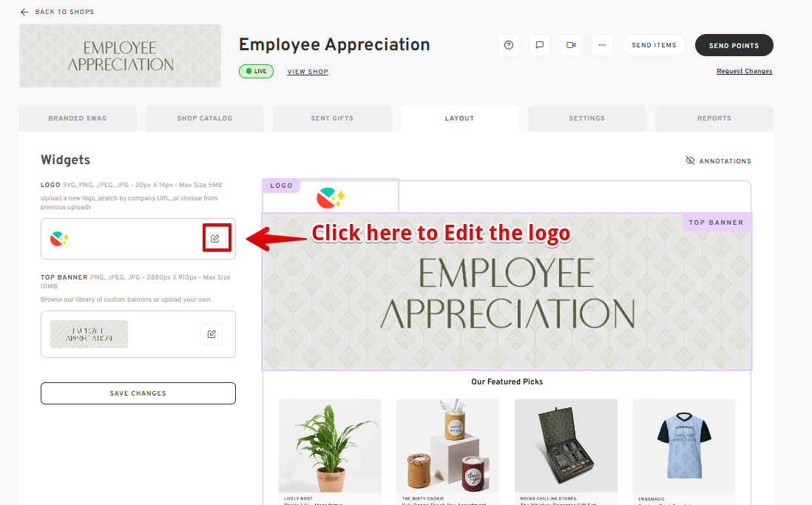Switch to the Reports tab
Viewport: 812px width, 505px height.
pyautogui.click(x=714, y=118)
